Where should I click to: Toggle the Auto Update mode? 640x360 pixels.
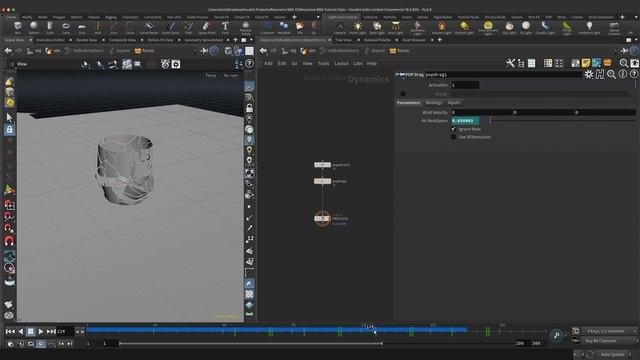click(612, 354)
